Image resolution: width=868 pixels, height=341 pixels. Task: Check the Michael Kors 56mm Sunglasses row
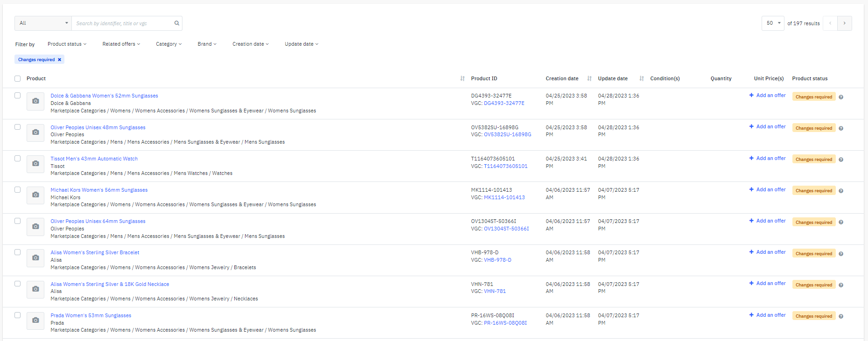coord(17,189)
